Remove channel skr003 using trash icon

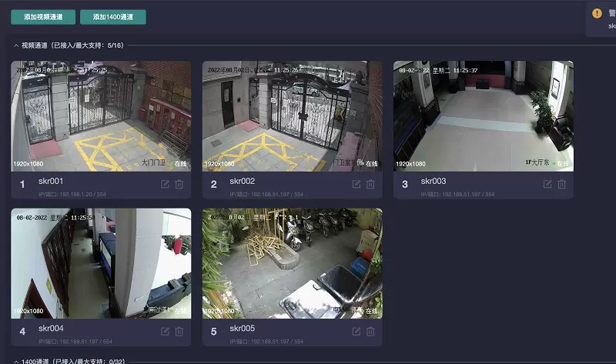point(562,184)
